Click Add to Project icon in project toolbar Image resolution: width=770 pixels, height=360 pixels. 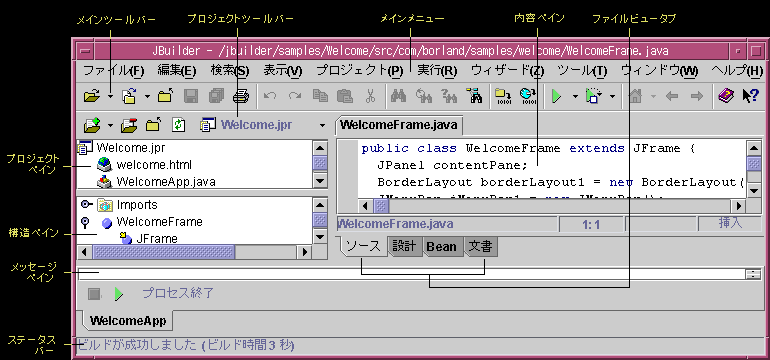(x=92, y=125)
